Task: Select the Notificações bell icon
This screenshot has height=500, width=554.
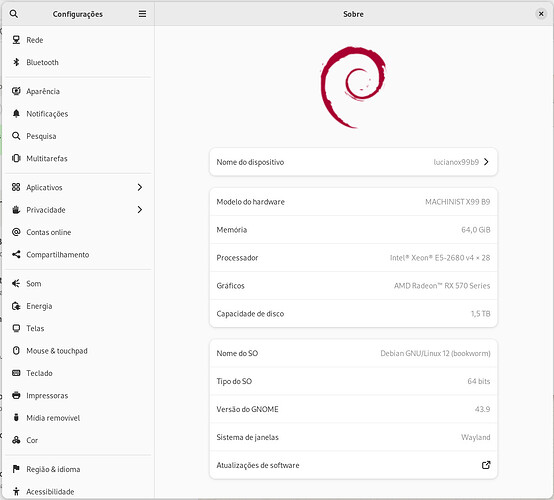Action: tap(16, 113)
